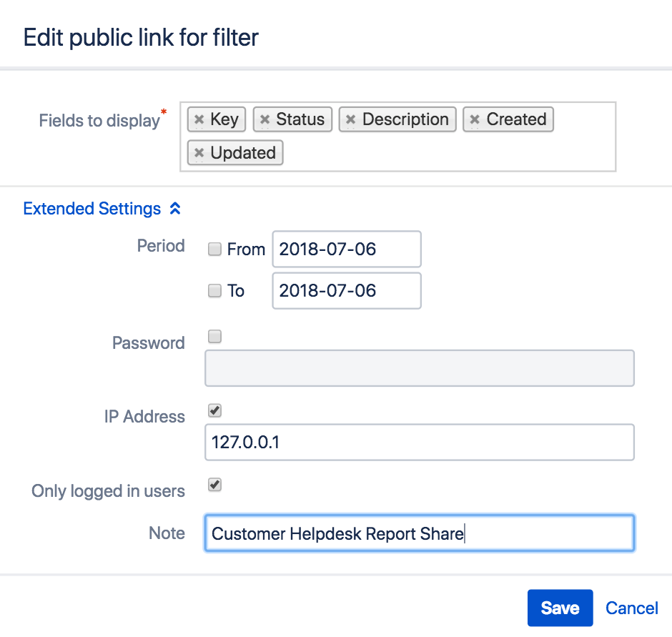672x637 pixels.
Task: Click the To date input field
Action: coord(347,291)
